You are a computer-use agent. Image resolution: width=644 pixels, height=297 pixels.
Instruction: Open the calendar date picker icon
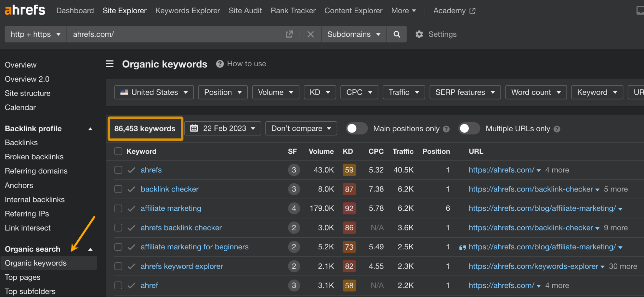[194, 128]
